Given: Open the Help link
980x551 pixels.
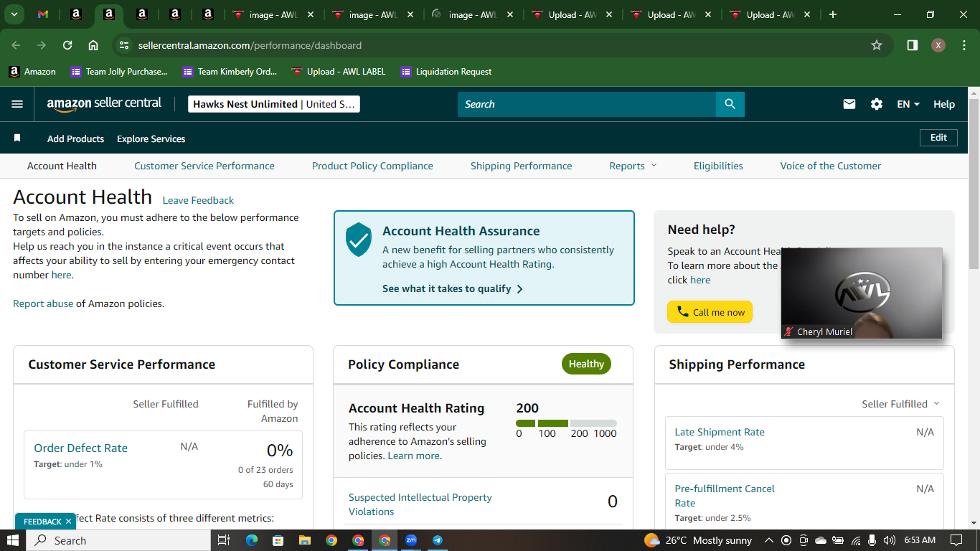Looking at the screenshot, I should click(x=944, y=104).
